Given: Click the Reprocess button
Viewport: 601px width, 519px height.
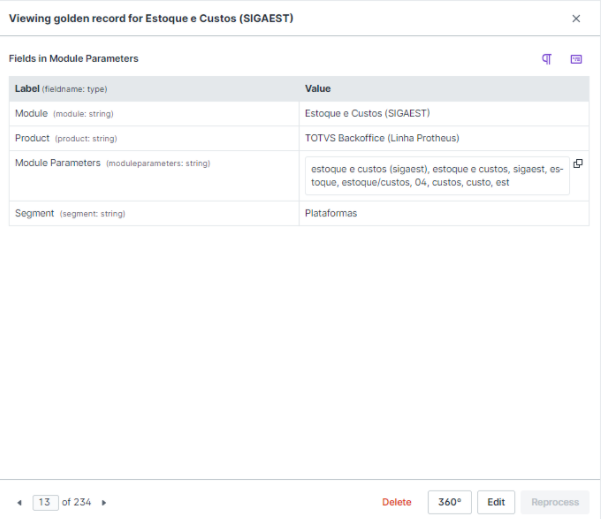Looking at the screenshot, I should pyautogui.click(x=555, y=502).
